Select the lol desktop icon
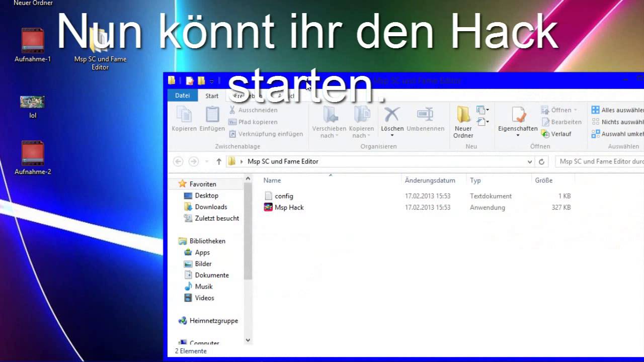The image size is (644, 362). (x=33, y=107)
